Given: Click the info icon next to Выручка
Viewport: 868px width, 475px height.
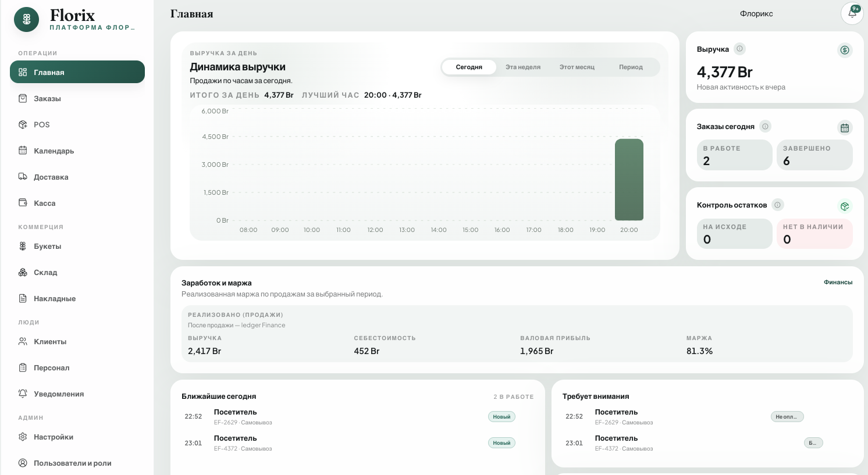Looking at the screenshot, I should tap(739, 49).
